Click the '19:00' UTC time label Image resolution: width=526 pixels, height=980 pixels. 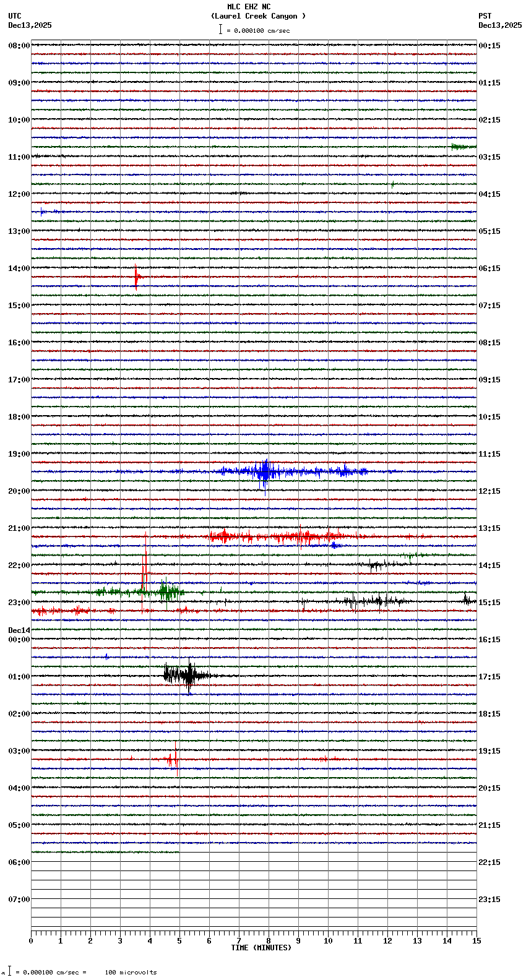coord(19,454)
